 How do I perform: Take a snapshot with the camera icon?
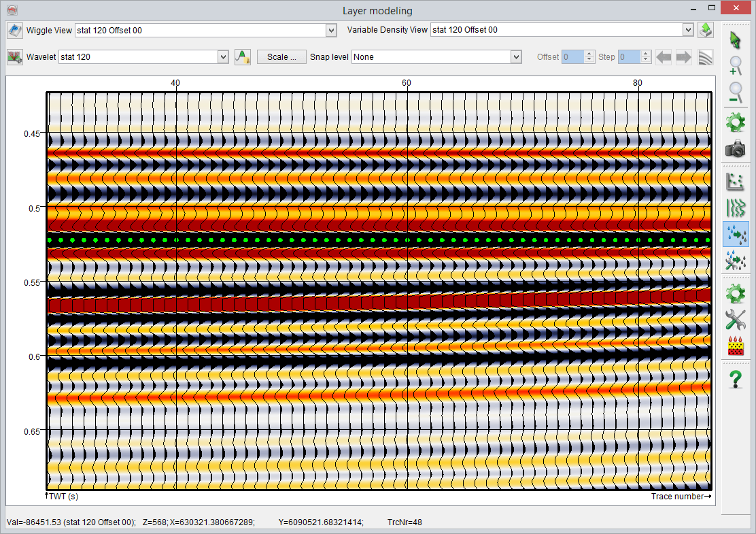(735, 149)
